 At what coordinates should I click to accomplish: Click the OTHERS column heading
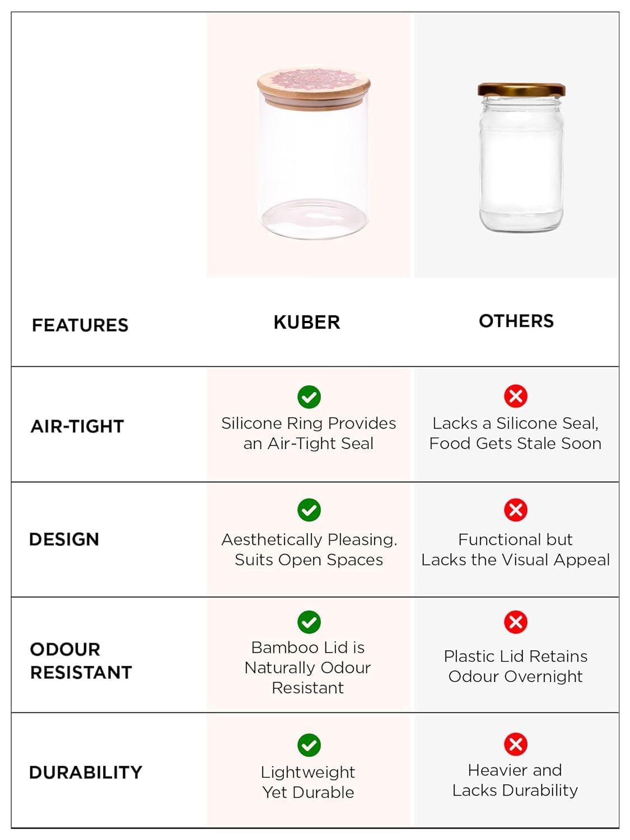(x=516, y=321)
